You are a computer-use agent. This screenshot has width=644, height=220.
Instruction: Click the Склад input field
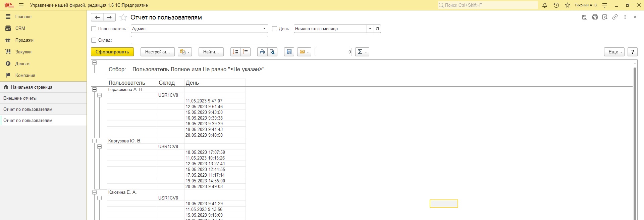(x=199, y=40)
